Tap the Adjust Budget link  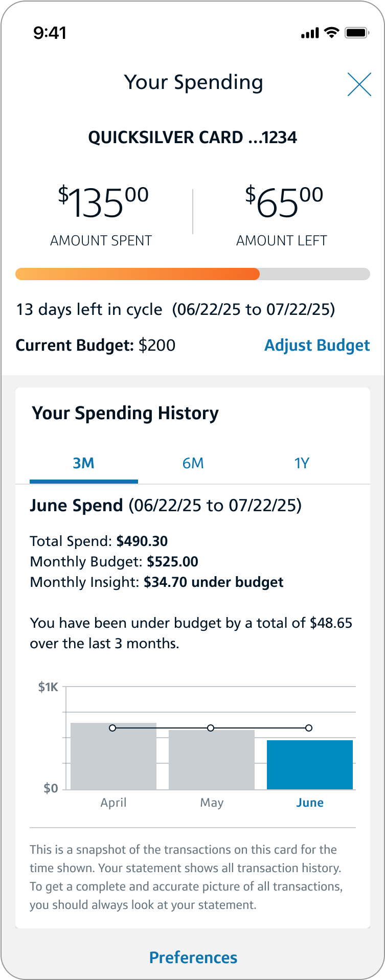[316, 346]
